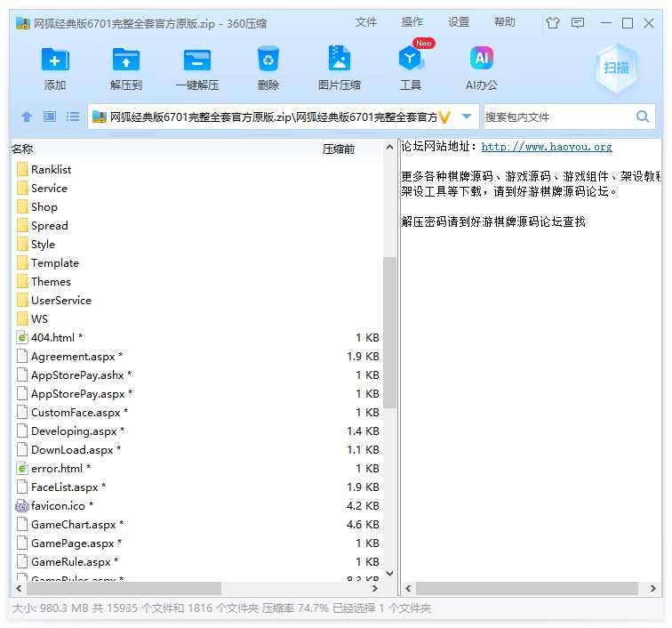This screenshot has height=628, width=672.
Task: Select the Template folder
Action: (48, 263)
